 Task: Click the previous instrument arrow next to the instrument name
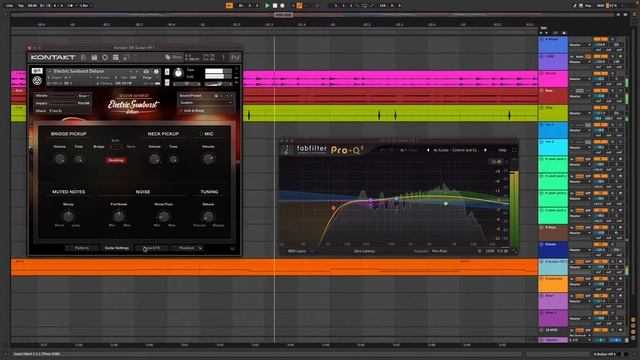point(131,71)
